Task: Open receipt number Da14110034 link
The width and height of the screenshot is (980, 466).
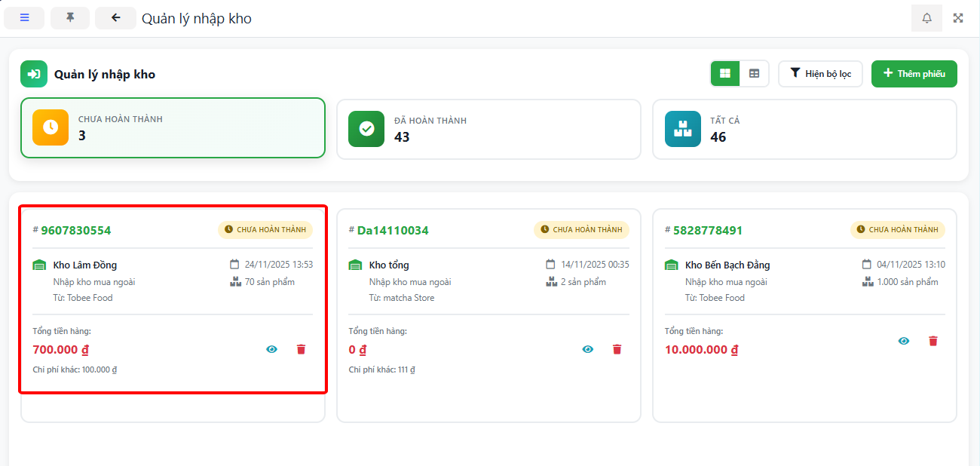Action: [393, 230]
